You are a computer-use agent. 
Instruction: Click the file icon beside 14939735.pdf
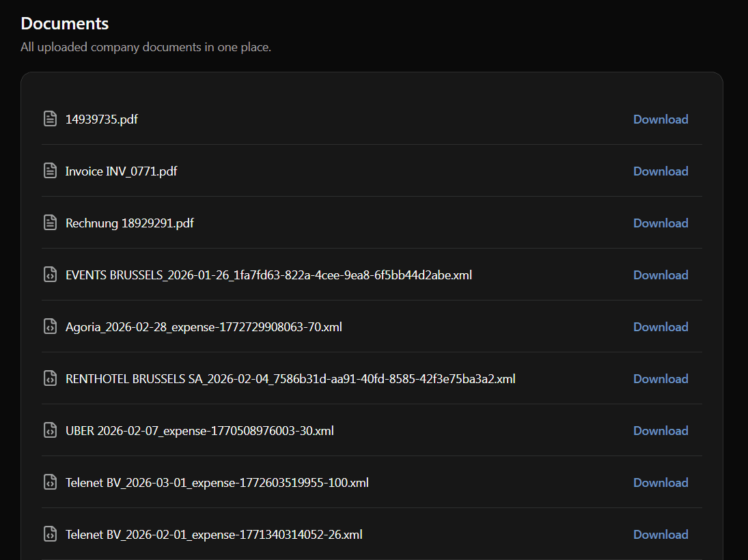50,119
